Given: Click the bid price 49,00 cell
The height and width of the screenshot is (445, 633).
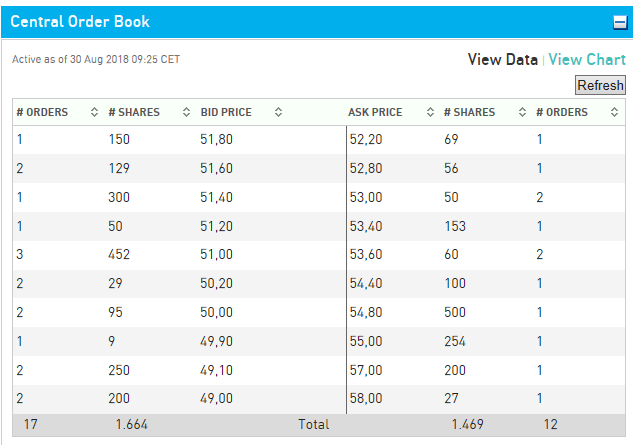Looking at the screenshot, I should point(218,400).
